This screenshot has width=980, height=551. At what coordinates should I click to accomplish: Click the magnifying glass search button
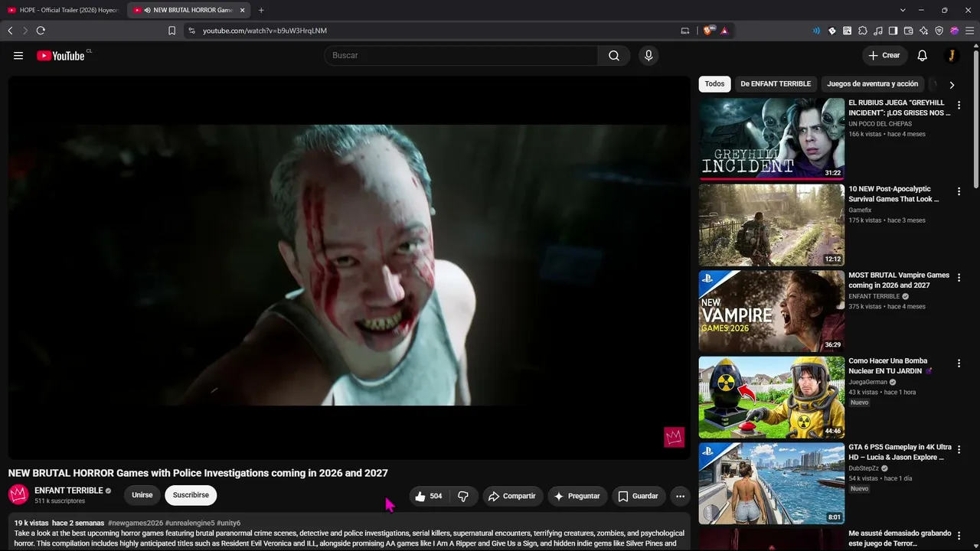(x=614, y=55)
